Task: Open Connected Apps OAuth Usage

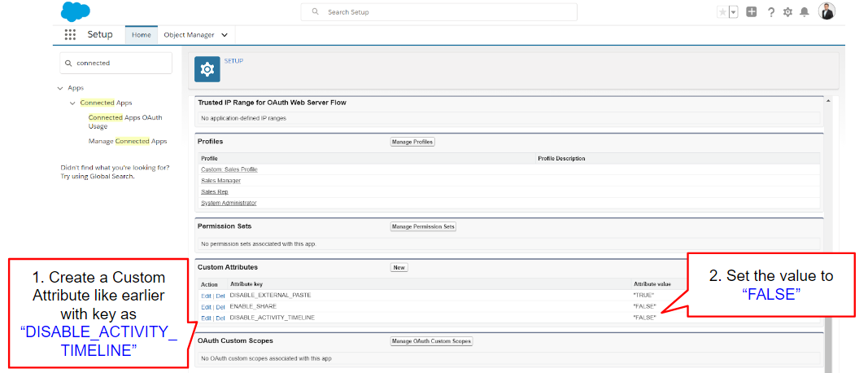Action: coord(125,122)
